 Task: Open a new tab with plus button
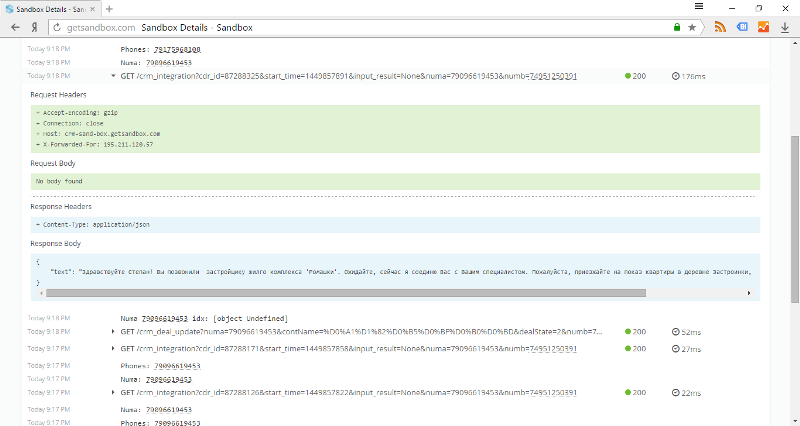[109, 9]
